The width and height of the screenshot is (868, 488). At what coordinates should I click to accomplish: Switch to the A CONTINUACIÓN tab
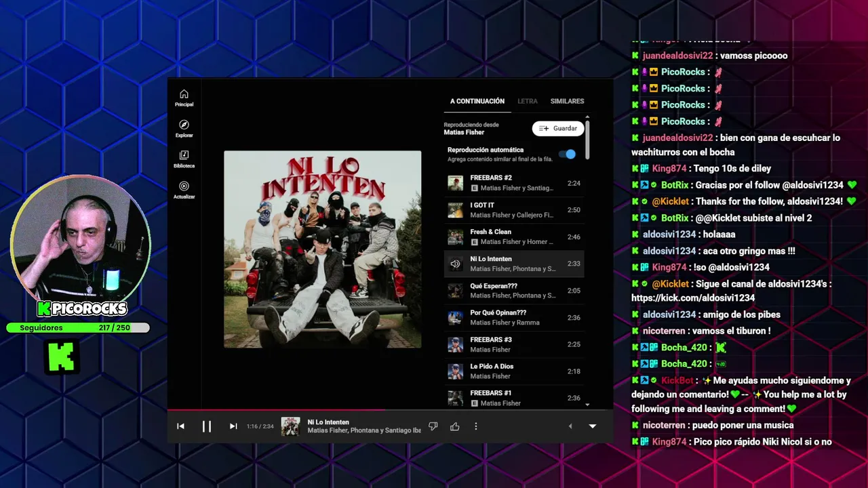coord(477,101)
